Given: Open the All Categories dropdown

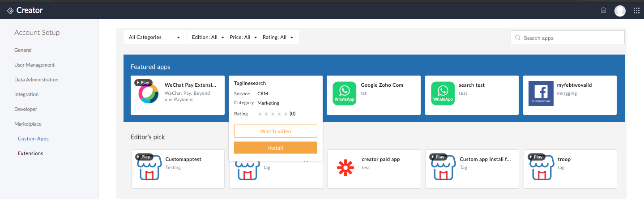Looking at the screenshot, I should click(154, 37).
